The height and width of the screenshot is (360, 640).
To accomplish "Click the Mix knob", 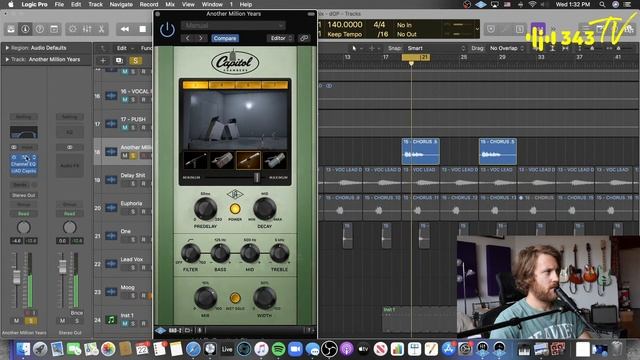I will tap(205, 298).
